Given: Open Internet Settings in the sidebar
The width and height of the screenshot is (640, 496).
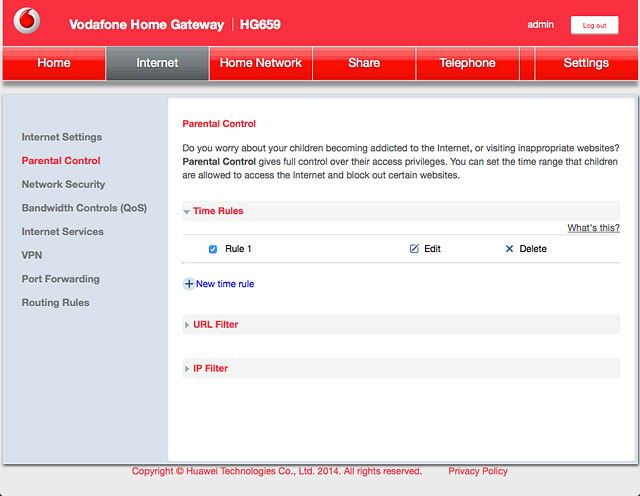Looking at the screenshot, I should tap(62, 137).
